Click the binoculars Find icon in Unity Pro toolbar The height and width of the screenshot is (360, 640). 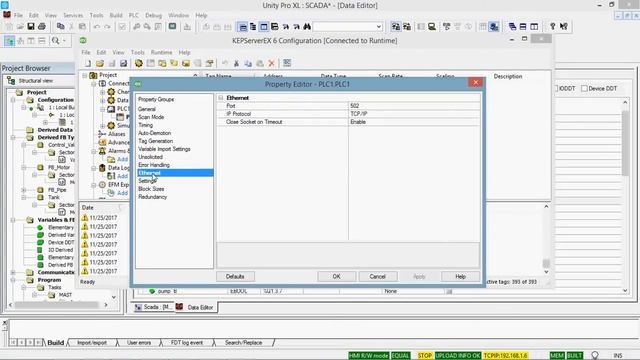pyautogui.click(x=307, y=27)
